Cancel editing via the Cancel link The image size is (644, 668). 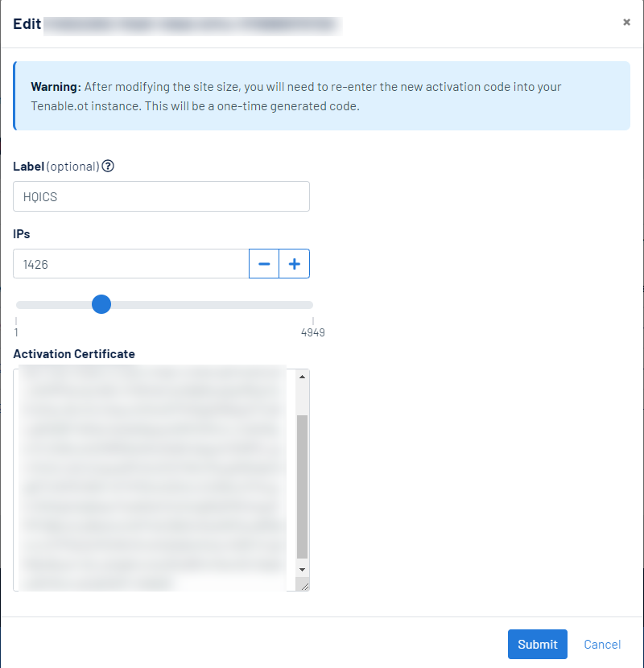[602, 645]
